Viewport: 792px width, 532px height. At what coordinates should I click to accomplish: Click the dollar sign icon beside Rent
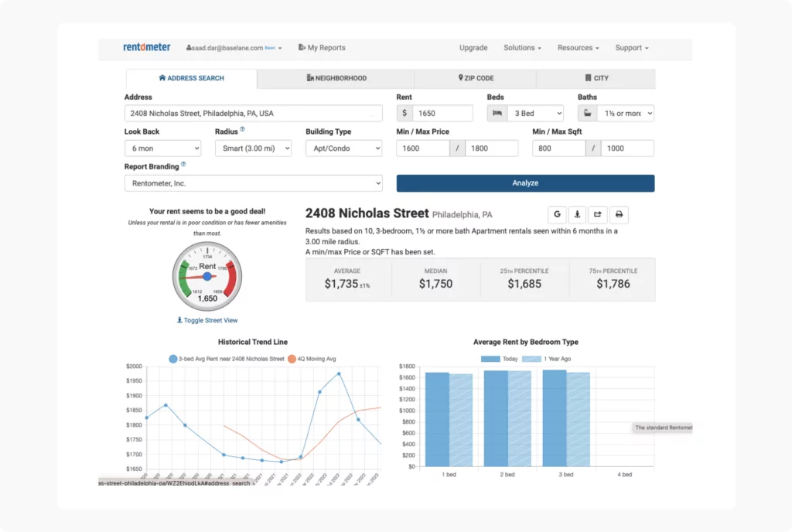click(405, 113)
